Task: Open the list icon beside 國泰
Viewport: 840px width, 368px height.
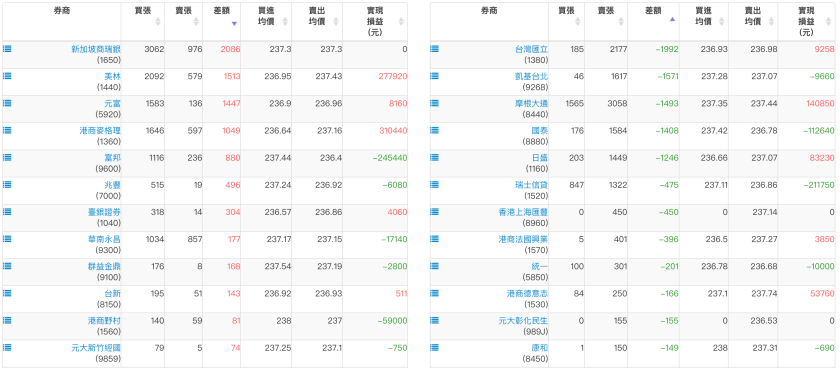Action: 434,130
